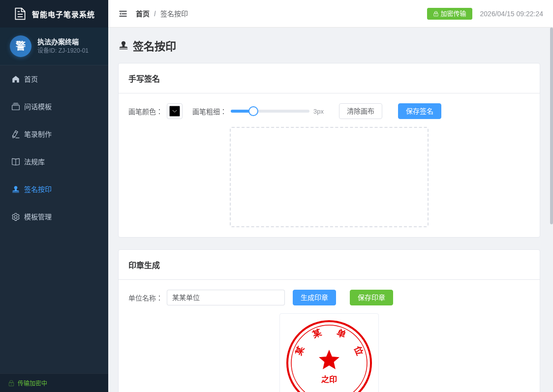The width and height of the screenshot is (553, 392).
Task: Click the lock icon in the 加密传输 badge
Action: coord(436,14)
